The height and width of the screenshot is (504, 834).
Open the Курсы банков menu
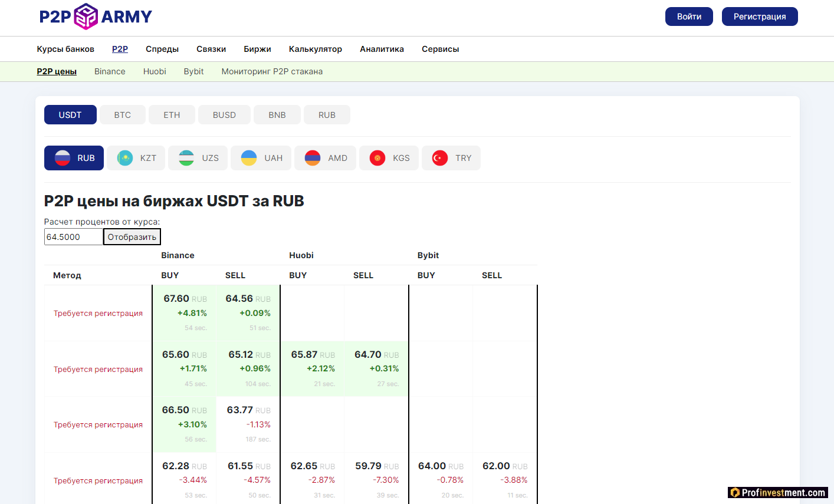click(65, 49)
